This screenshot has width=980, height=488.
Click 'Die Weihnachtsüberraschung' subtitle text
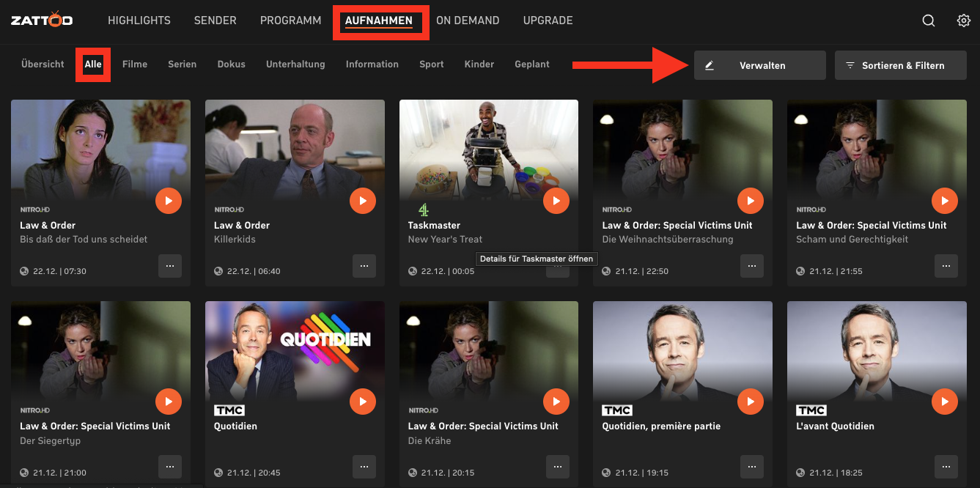[668, 240]
